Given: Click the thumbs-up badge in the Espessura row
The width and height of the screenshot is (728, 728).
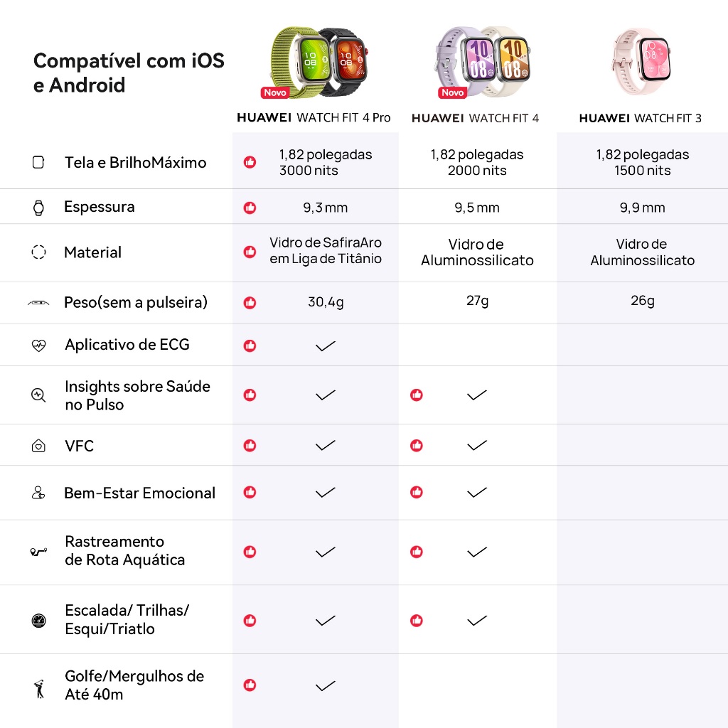Looking at the screenshot, I should tap(250, 208).
